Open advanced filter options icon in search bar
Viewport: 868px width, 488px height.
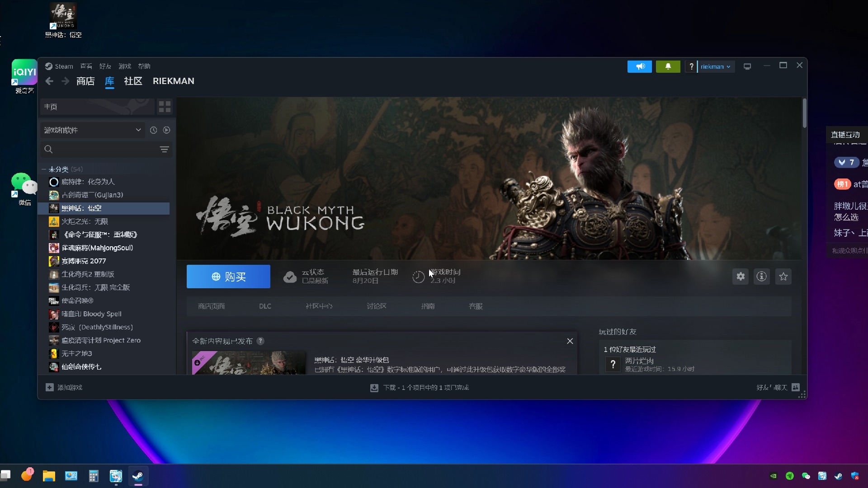click(164, 149)
